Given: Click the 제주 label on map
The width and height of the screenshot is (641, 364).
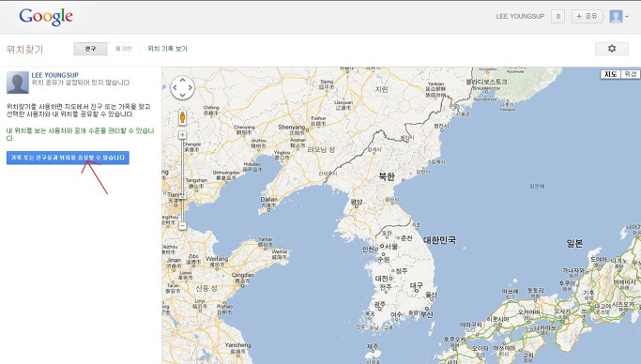Looking at the screenshot, I should (372, 346).
